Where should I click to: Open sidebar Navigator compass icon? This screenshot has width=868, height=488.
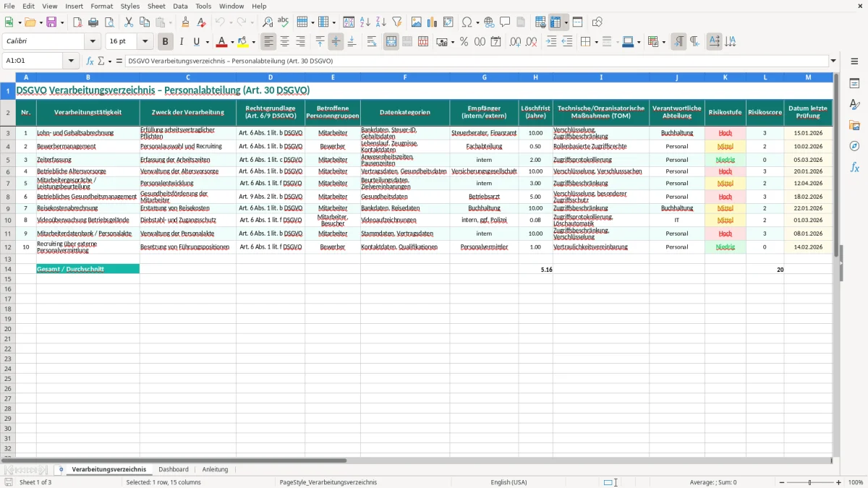pyautogui.click(x=854, y=146)
